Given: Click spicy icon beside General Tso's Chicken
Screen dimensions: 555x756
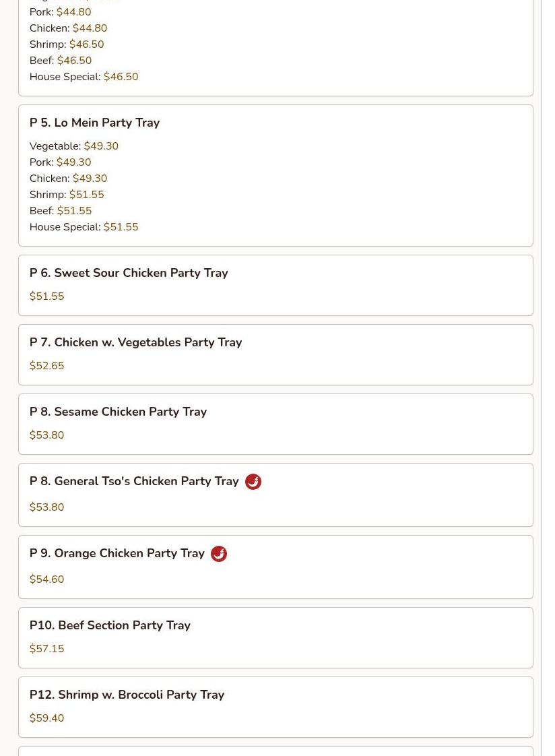Looking at the screenshot, I should tap(253, 482).
